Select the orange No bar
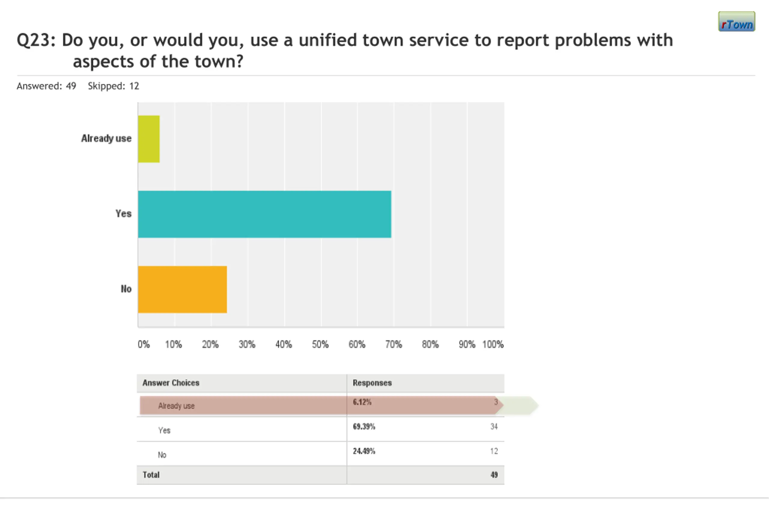The height and width of the screenshot is (532, 769). click(182, 289)
